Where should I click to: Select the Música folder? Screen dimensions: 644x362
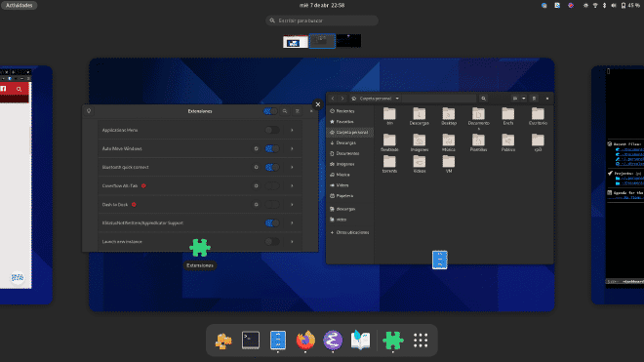pos(449,142)
